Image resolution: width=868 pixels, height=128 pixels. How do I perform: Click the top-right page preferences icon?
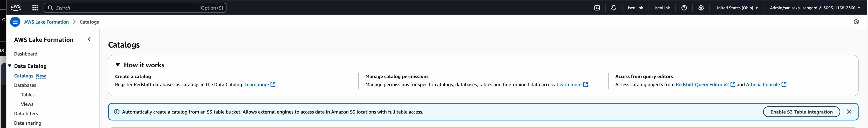(x=856, y=22)
